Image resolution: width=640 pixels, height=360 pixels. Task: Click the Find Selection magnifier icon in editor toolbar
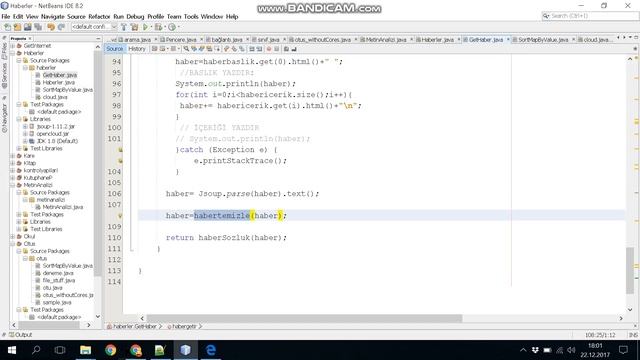187,49
